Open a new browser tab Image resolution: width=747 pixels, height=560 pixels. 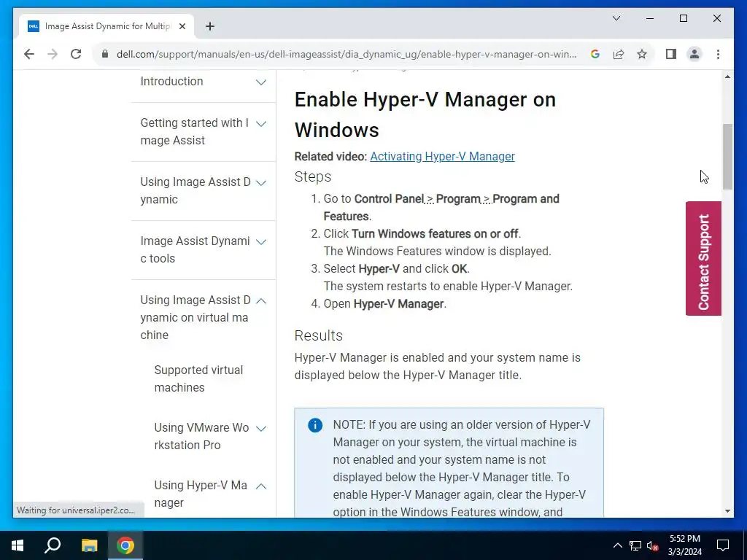pyautogui.click(x=209, y=26)
